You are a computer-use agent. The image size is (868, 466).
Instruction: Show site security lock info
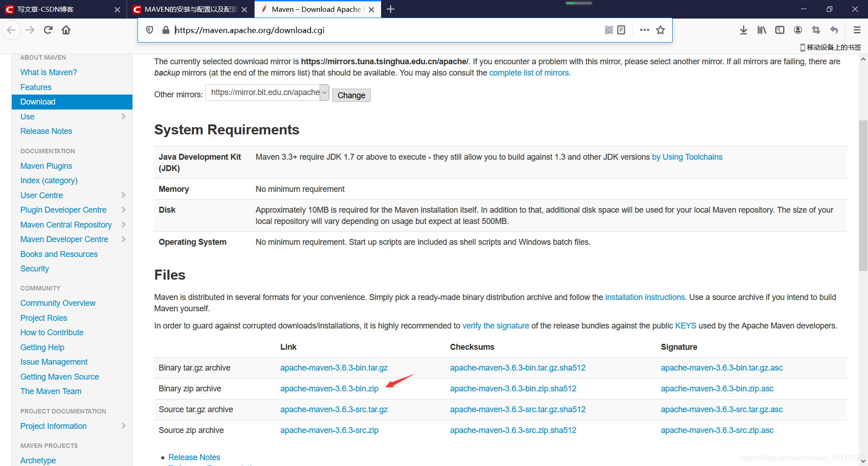166,30
